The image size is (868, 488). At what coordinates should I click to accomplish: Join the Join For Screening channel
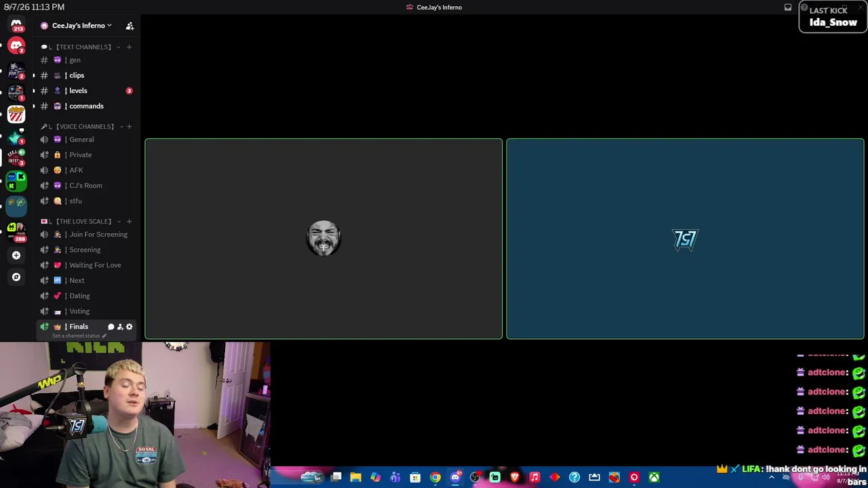(x=87, y=235)
